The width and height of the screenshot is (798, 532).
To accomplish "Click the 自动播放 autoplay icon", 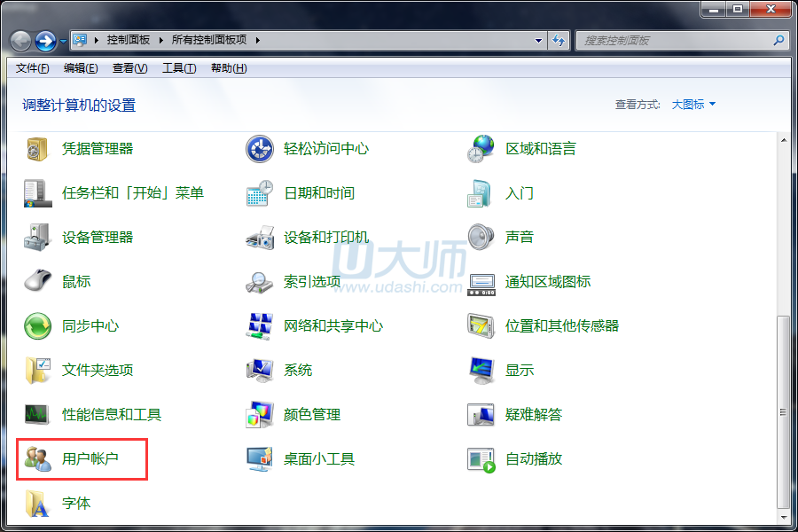I will click(x=481, y=459).
